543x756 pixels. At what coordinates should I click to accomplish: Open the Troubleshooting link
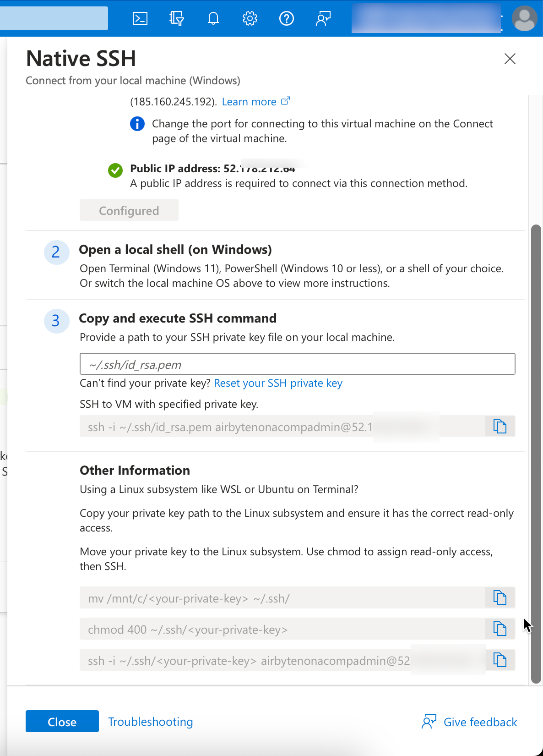(x=150, y=722)
